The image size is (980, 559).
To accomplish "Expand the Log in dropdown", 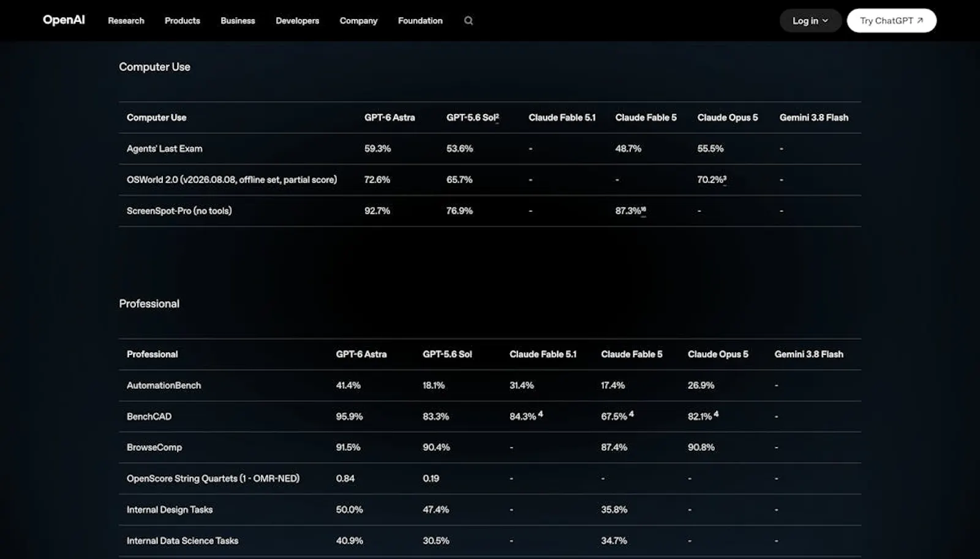I will [x=810, y=21].
